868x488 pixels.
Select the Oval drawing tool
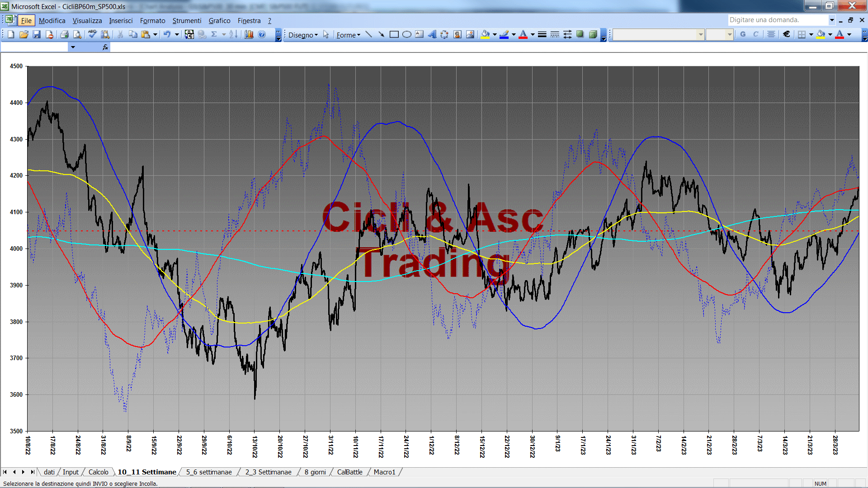(x=406, y=34)
